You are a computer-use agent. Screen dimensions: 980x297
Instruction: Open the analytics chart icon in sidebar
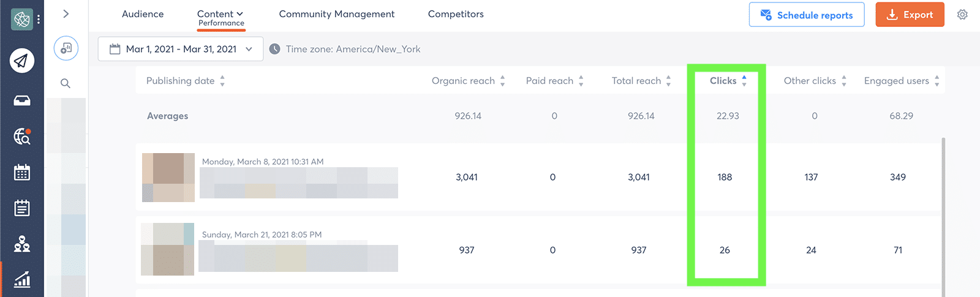click(x=22, y=280)
